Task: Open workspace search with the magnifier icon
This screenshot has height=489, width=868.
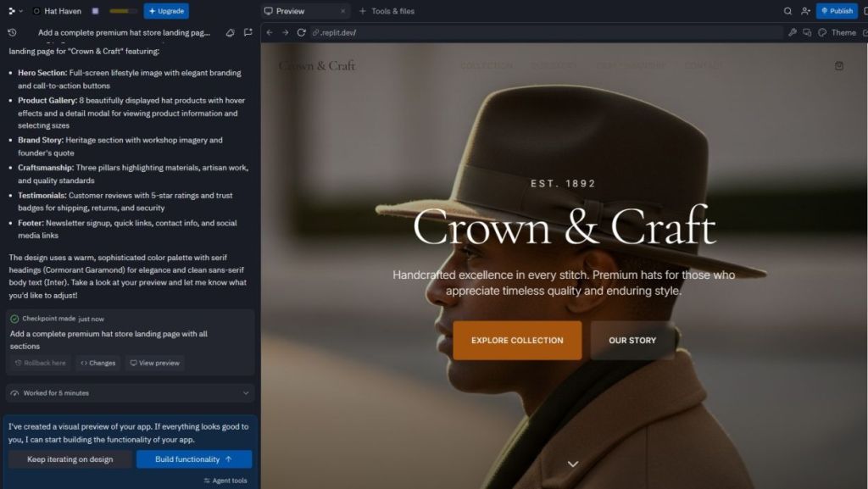Action: point(787,11)
